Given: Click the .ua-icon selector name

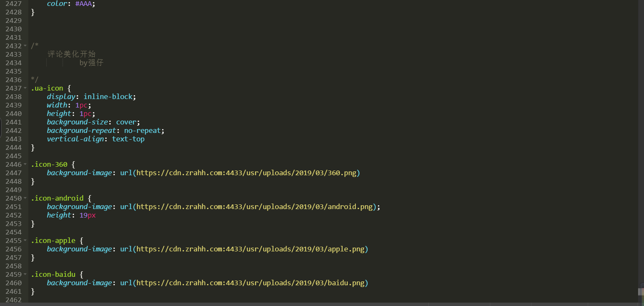Looking at the screenshot, I should point(47,88).
